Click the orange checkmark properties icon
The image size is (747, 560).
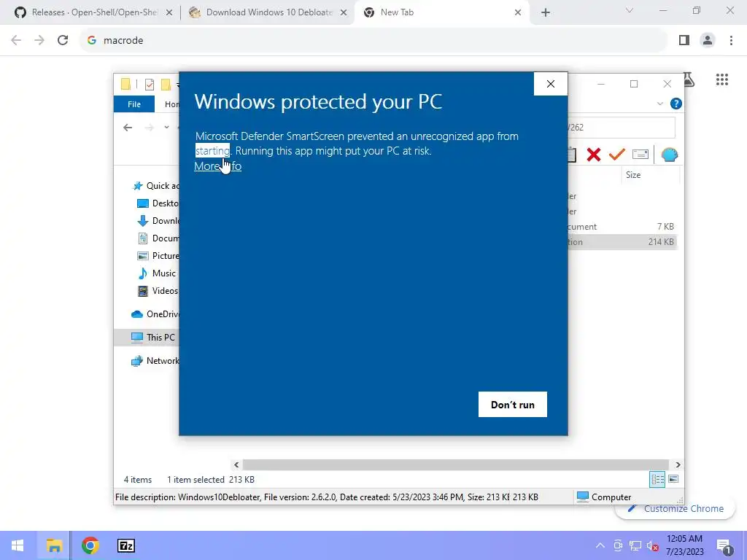(x=616, y=155)
